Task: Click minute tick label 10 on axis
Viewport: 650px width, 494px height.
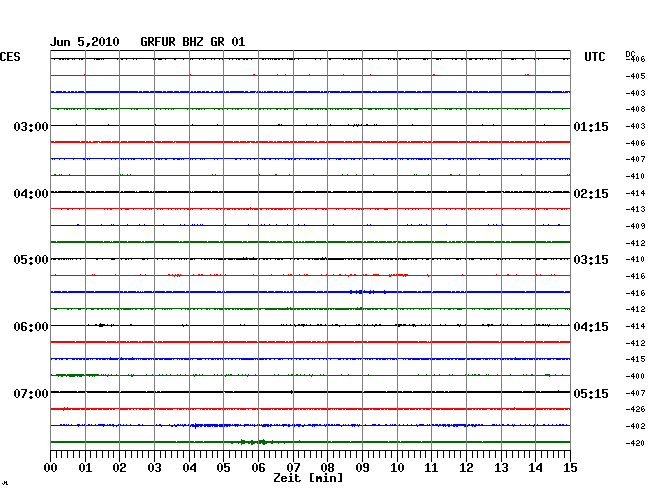Action: click(x=397, y=468)
